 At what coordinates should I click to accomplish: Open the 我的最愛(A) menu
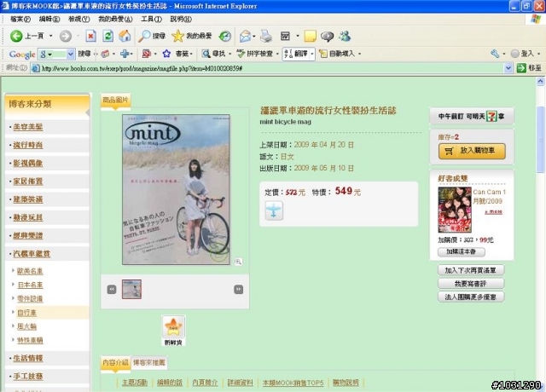pos(115,19)
